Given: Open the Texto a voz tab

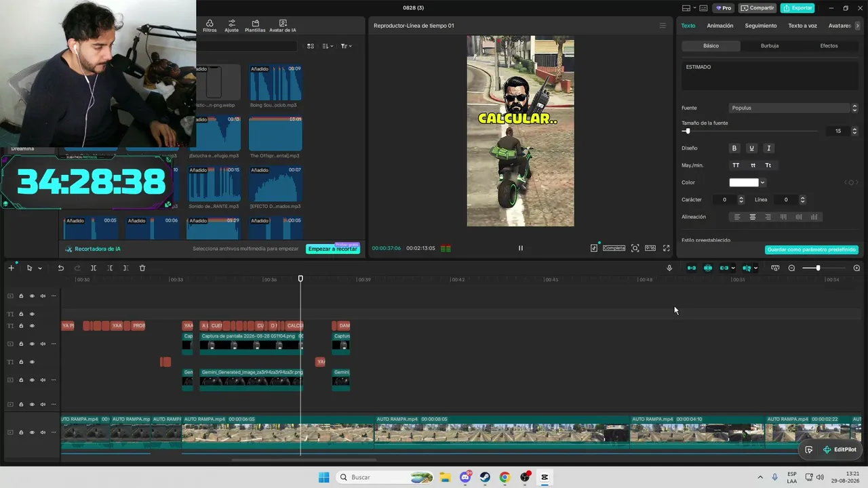Looking at the screenshot, I should (x=802, y=26).
